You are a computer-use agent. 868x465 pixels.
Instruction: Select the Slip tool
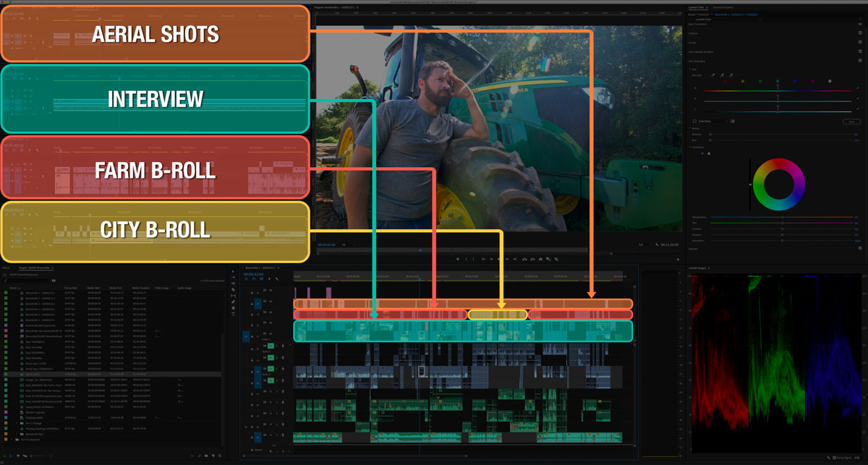click(x=233, y=296)
